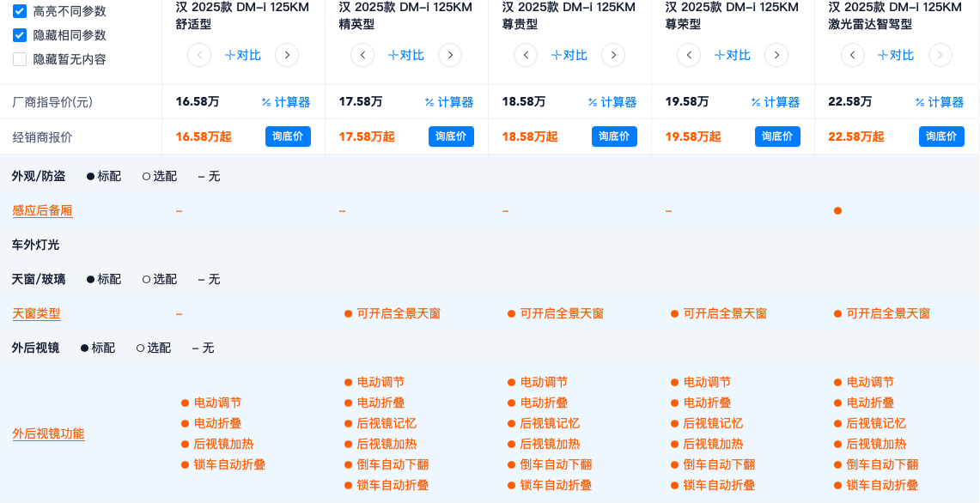Open the 天窗类型 parameter link
This screenshot has width=980, height=503.
[36, 313]
